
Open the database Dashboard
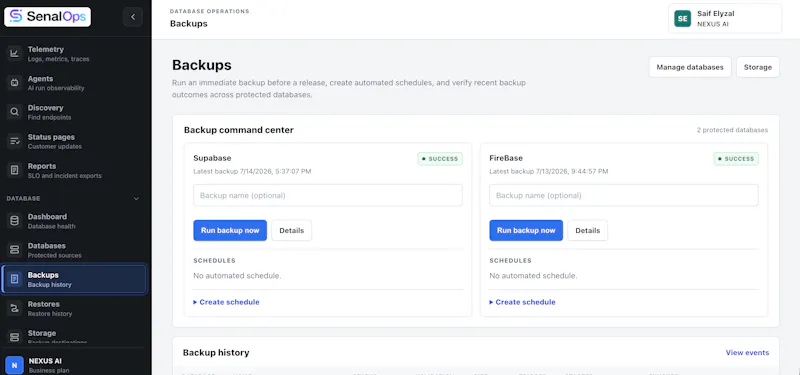tap(74, 221)
